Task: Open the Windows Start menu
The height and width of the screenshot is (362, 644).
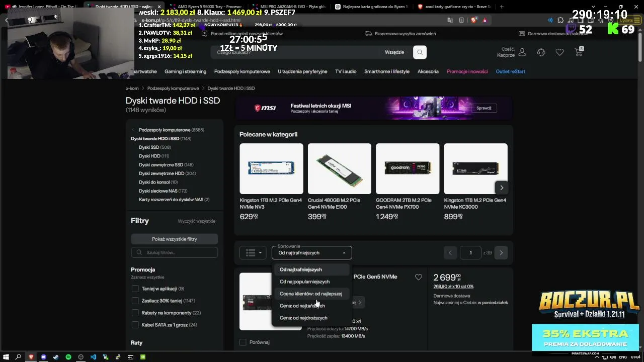Action: [x=6, y=357]
